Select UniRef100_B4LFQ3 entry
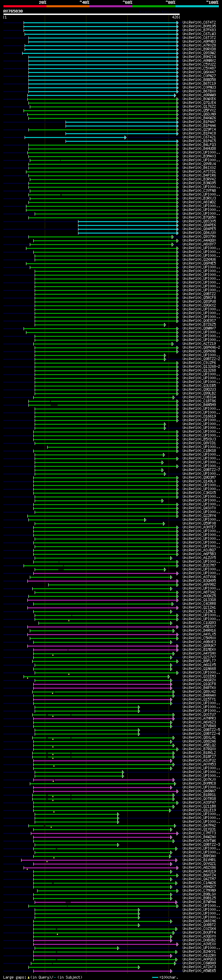Screen dimensions: 222x980 (199, 145)
